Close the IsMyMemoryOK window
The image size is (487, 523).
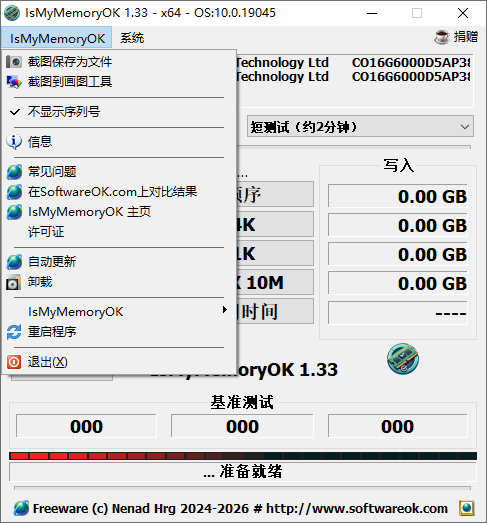click(463, 13)
